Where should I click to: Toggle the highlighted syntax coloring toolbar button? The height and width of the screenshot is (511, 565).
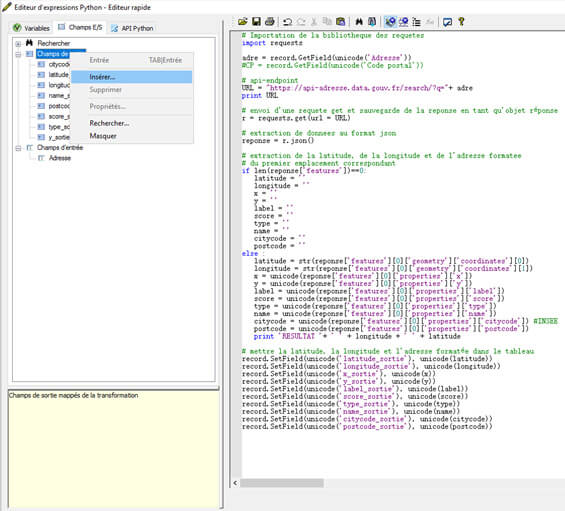[390, 22]
